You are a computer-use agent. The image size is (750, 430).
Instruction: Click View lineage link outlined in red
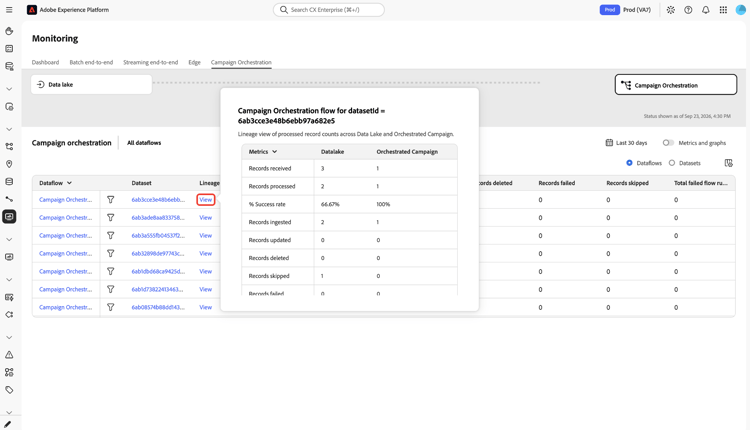pos(206,199)
